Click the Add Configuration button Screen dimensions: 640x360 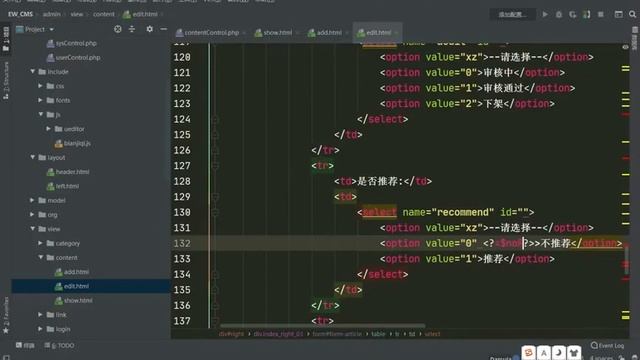coord(513,14)
